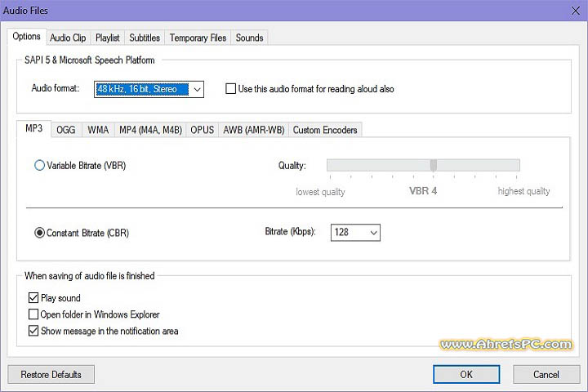Open the OPUS encoder tab
This screenshot has width=588, height=392.
[x=203, y=130]
